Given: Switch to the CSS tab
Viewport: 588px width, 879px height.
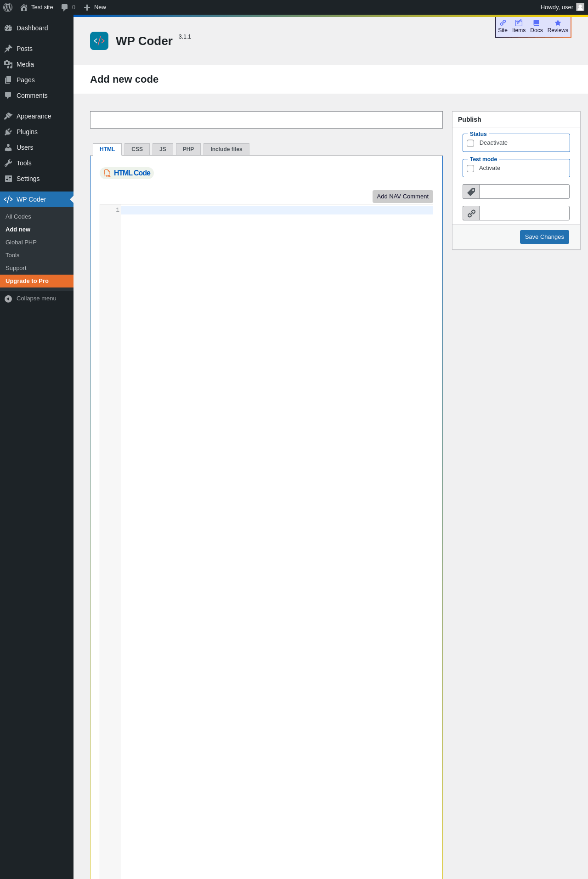Looking at the screenshot, I should pyautogui.click(x=137, y=149).
